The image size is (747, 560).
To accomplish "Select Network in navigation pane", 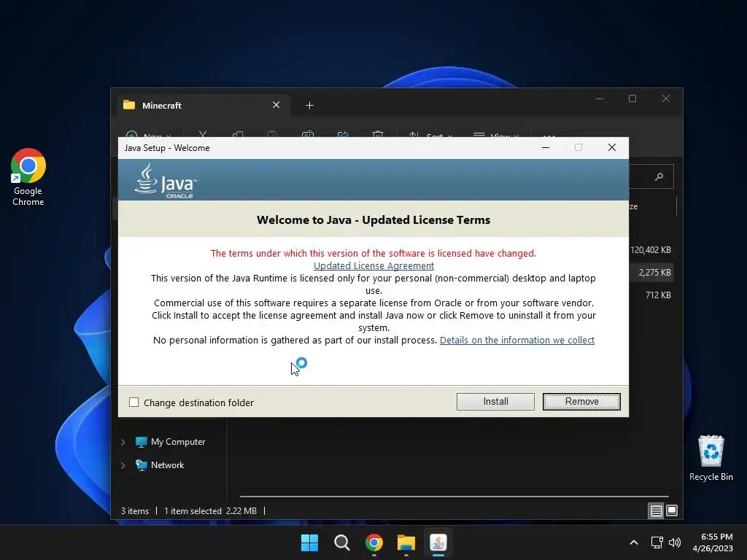I will [x=167, y=465].
